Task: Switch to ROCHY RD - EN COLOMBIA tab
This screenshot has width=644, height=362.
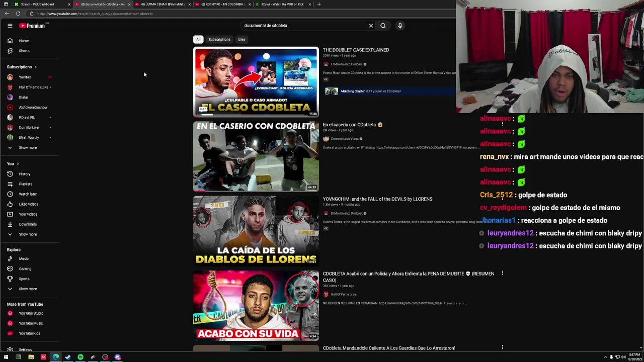Action: 222,4
